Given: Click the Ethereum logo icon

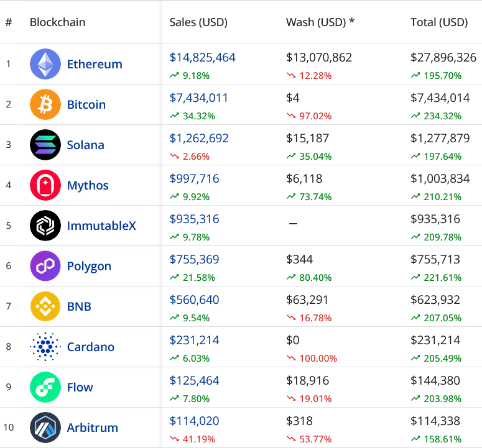Looking at the screenshot, I should pyautogui.click(x=45, y=64).
